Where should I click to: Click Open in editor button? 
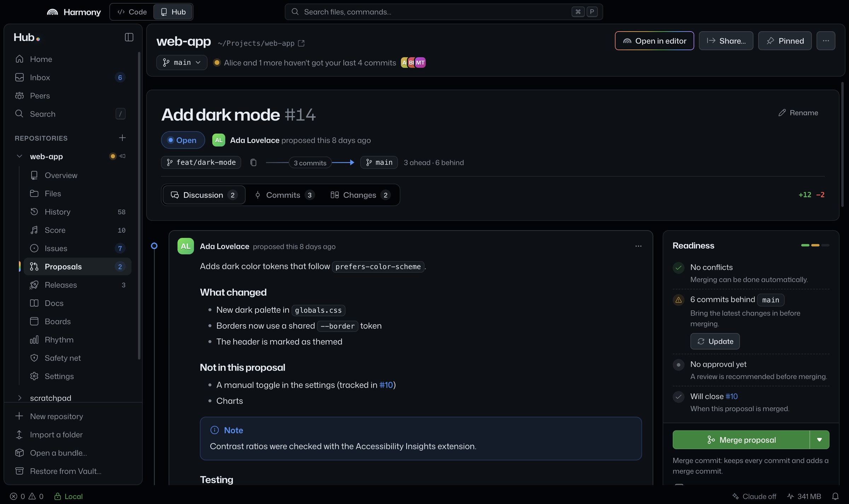[x=654, y=41]
